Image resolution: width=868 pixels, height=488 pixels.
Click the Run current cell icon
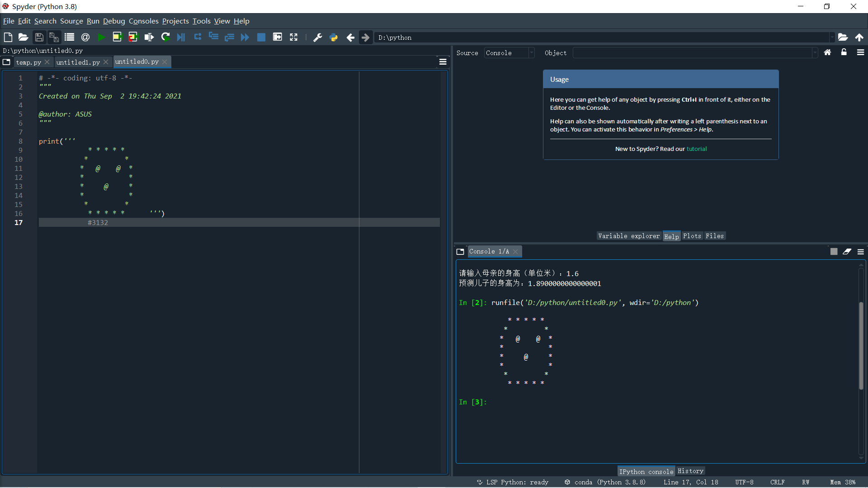[117, 38]
